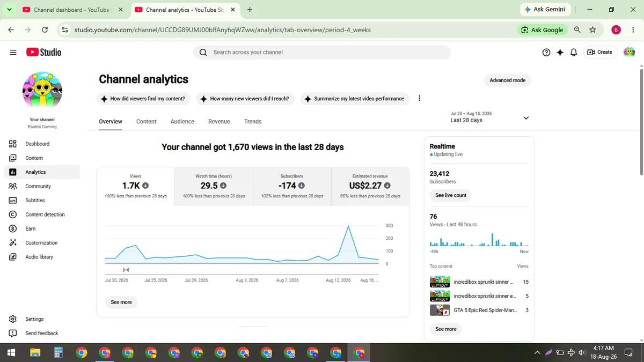Switch to the Overview tab
The image size is (644, 362).
coord(111,122)
